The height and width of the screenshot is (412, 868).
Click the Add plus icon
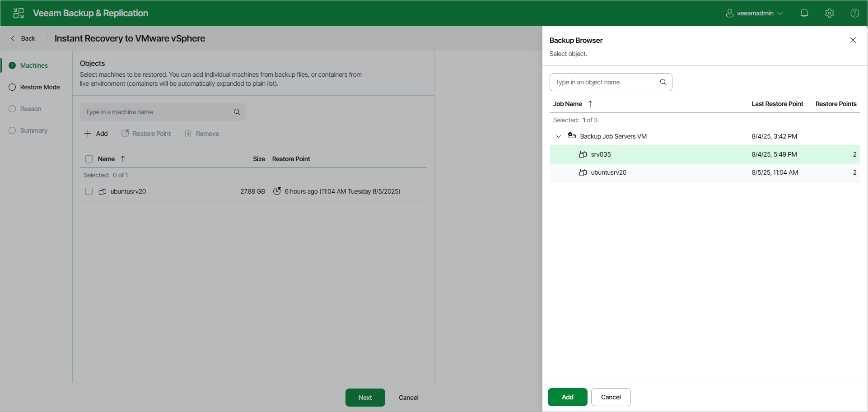tap(88, 134)
